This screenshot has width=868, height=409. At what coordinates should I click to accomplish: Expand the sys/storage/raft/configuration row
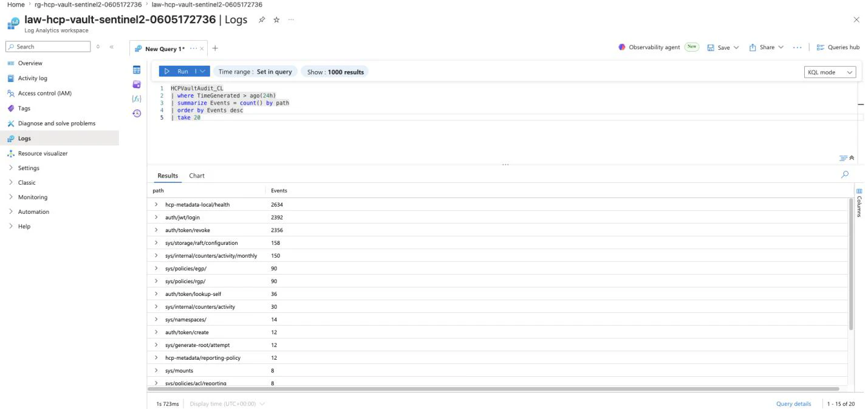coord(156,243)
